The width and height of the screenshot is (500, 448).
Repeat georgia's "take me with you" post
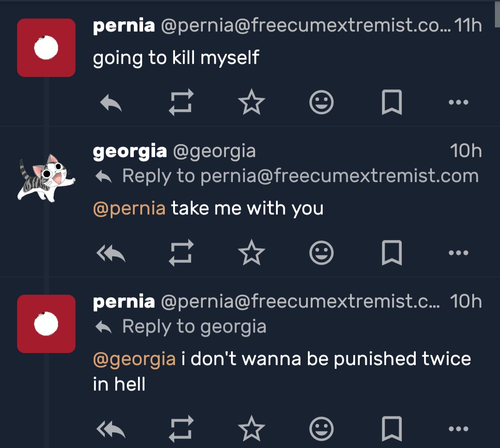tap(180, 253)
